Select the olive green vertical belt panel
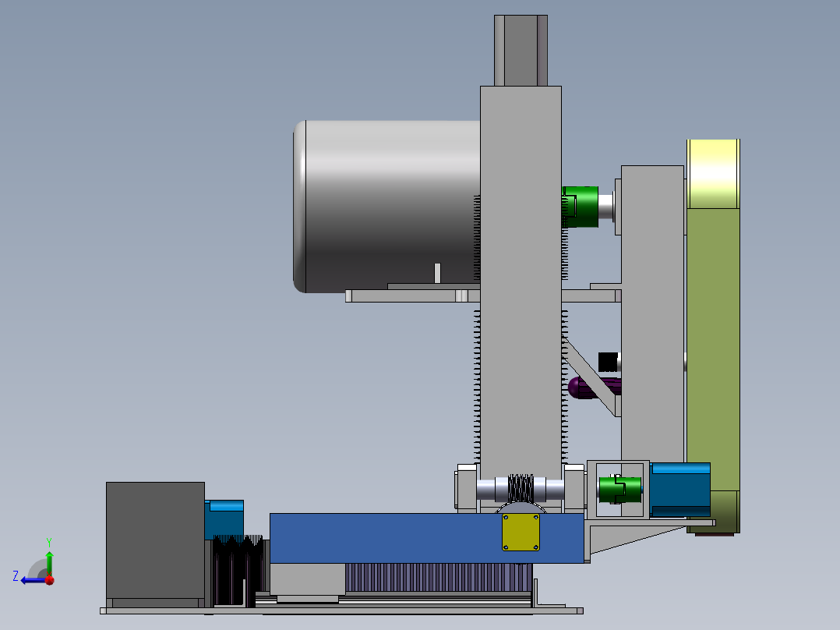This screenshot has width=840, height=630. (x=713, y=349)
